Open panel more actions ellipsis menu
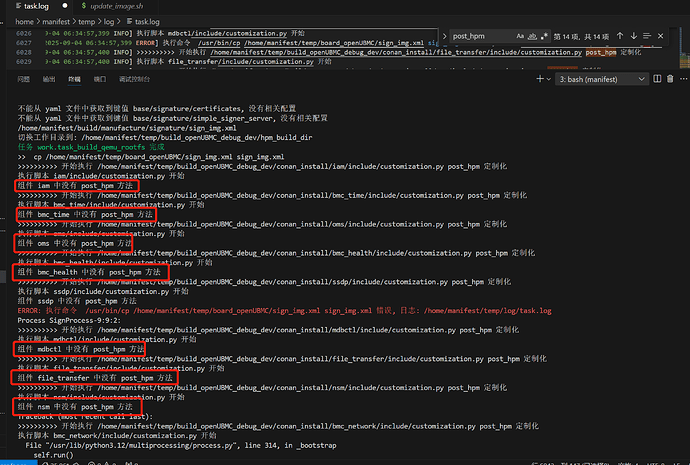 coord(683,79)
